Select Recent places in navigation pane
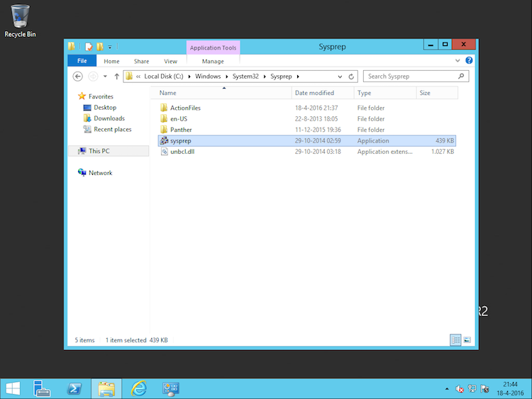The image size is (532, 399). click(107, 129)
